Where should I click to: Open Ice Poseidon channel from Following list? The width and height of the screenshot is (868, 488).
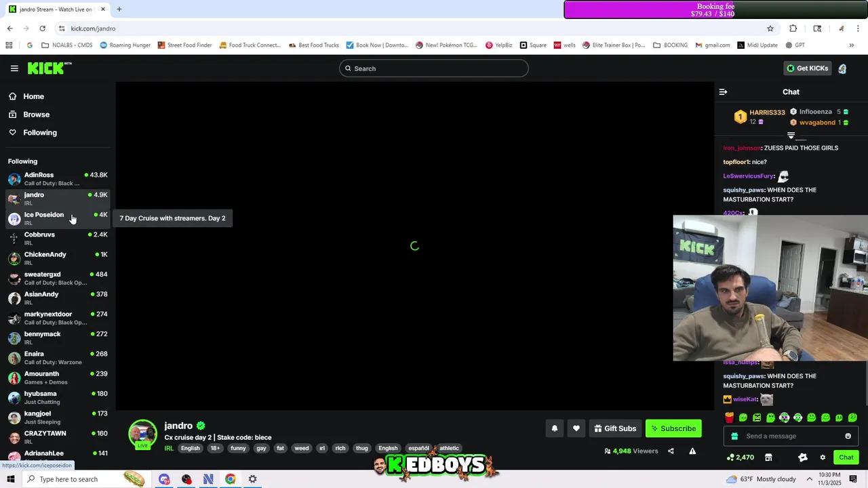coord(57,218)
